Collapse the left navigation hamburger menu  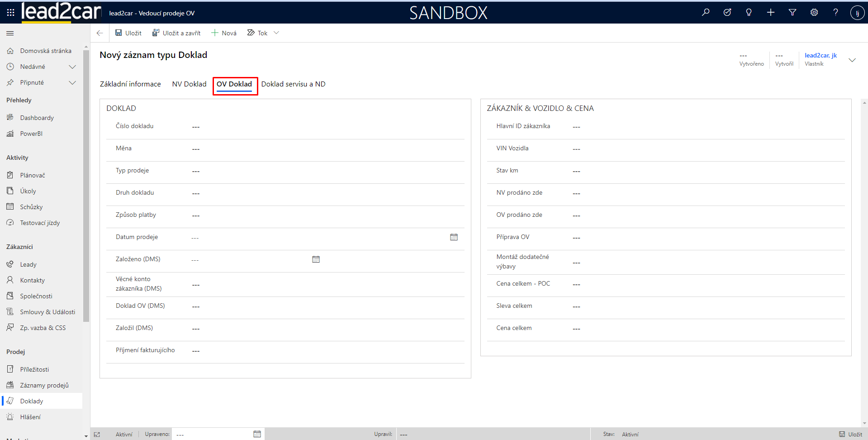pos(10,33)
